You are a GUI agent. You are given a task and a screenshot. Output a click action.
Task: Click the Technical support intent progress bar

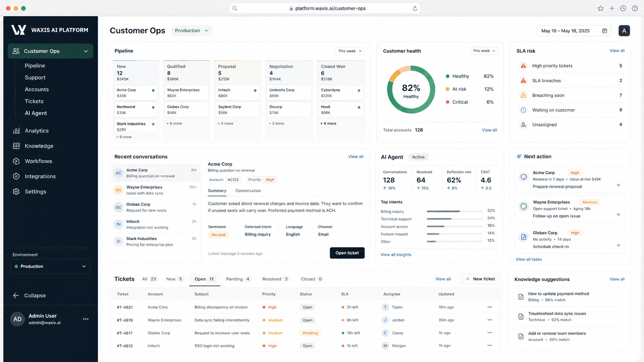pos(454,219)
